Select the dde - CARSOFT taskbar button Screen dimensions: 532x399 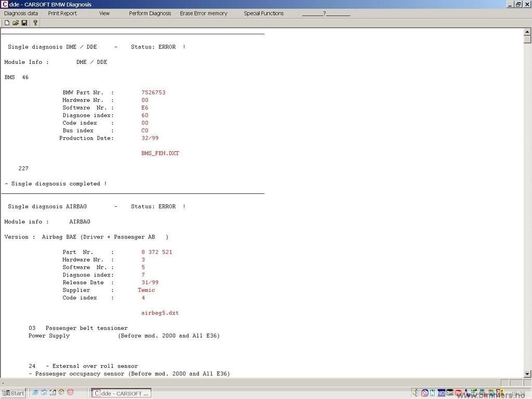coord(121,393)
